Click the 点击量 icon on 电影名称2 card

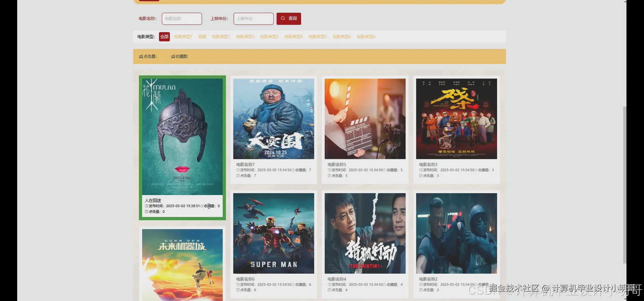(421, 290)
